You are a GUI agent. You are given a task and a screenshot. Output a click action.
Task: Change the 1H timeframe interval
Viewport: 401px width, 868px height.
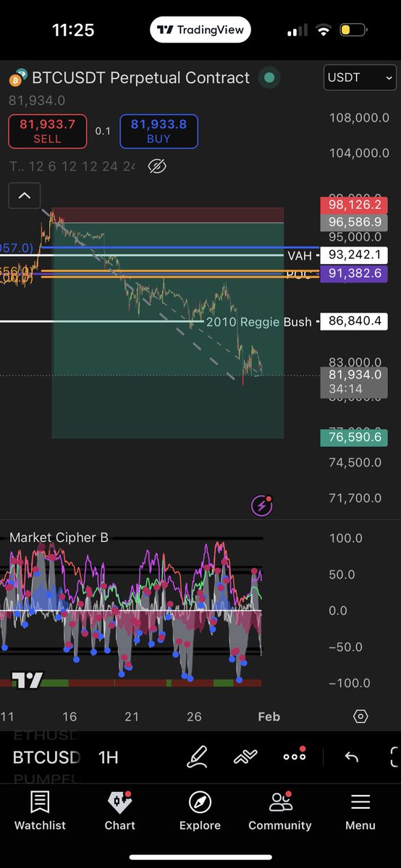108,757
